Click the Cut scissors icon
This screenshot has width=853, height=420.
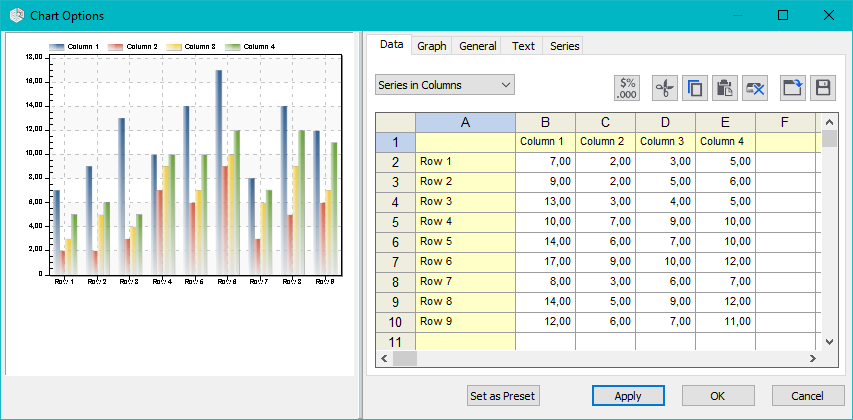click(x=664, y=87)
